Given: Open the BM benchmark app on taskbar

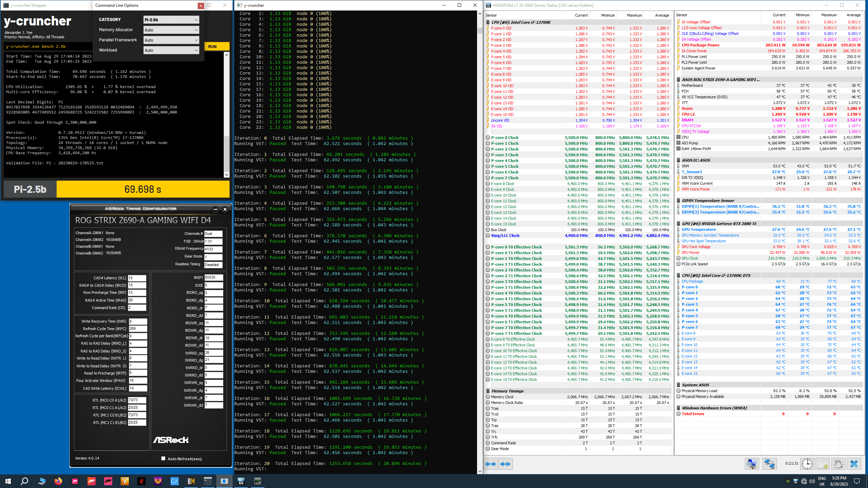Looking at the screenshot, I should [x=191, y=481].
